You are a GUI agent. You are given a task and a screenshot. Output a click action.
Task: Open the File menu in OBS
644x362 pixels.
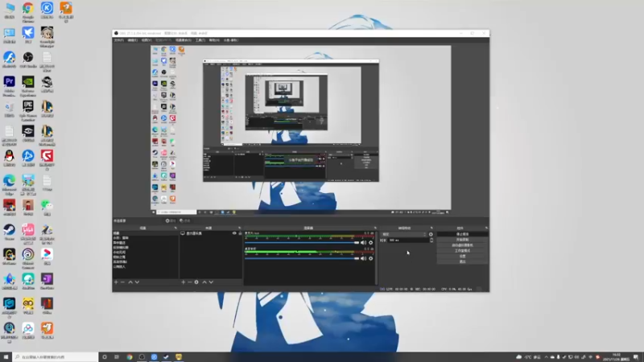coord(118,40)
